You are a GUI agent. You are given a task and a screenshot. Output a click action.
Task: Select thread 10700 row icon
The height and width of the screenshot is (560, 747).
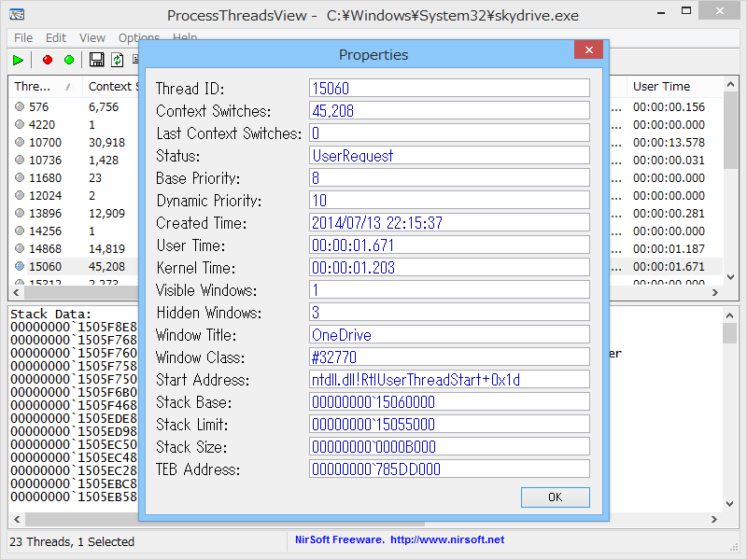(x=20, y=142)
